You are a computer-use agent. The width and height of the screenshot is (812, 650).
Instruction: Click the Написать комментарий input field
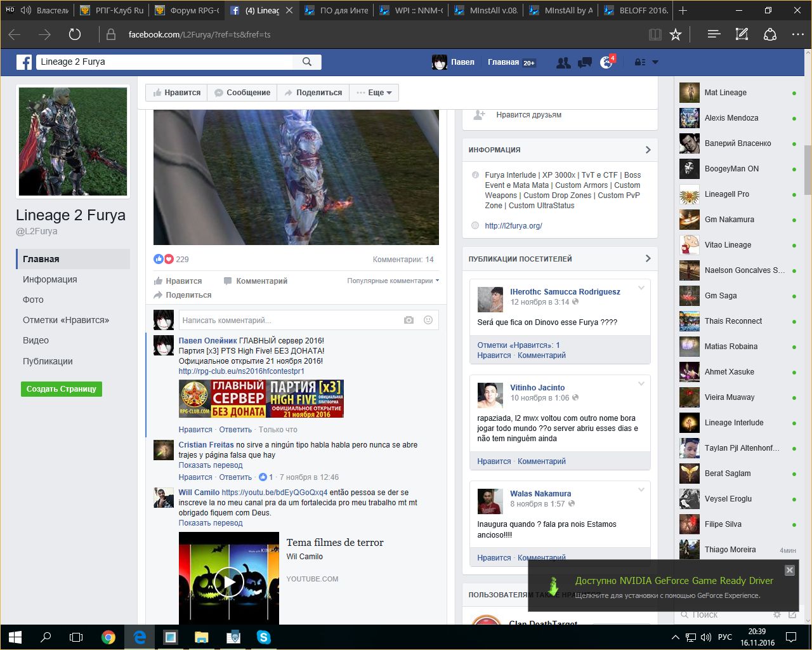coord(289,321)
